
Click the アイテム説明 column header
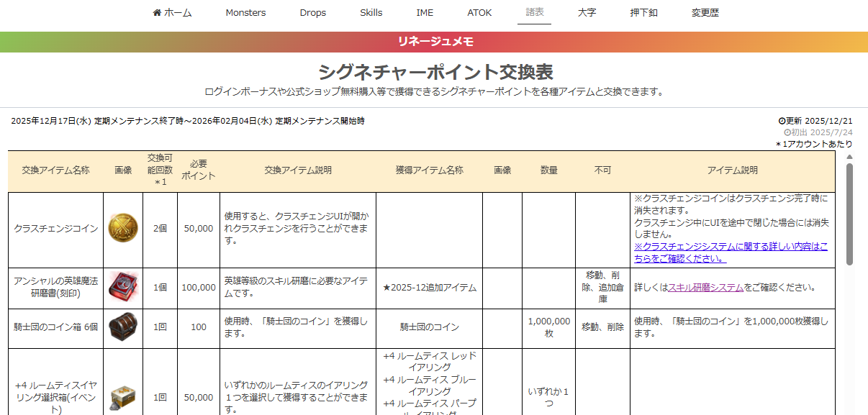pos(732,170)
